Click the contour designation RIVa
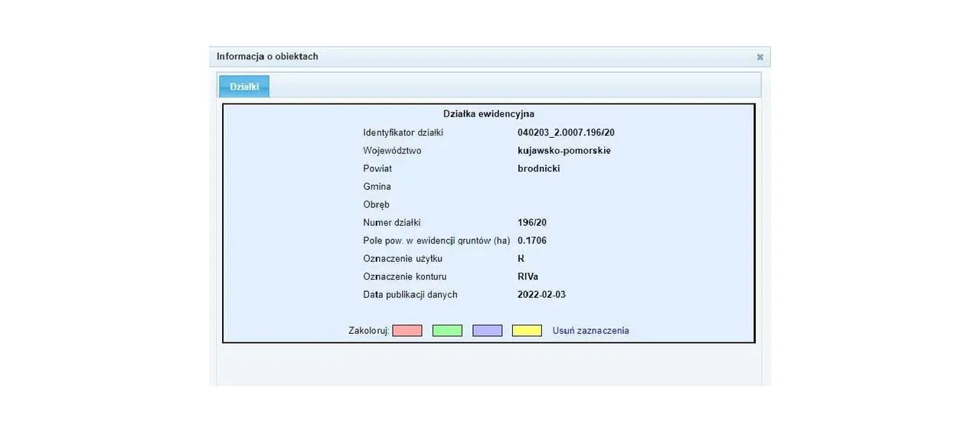Viewport: 980px width, 432px height. (528, 277)
